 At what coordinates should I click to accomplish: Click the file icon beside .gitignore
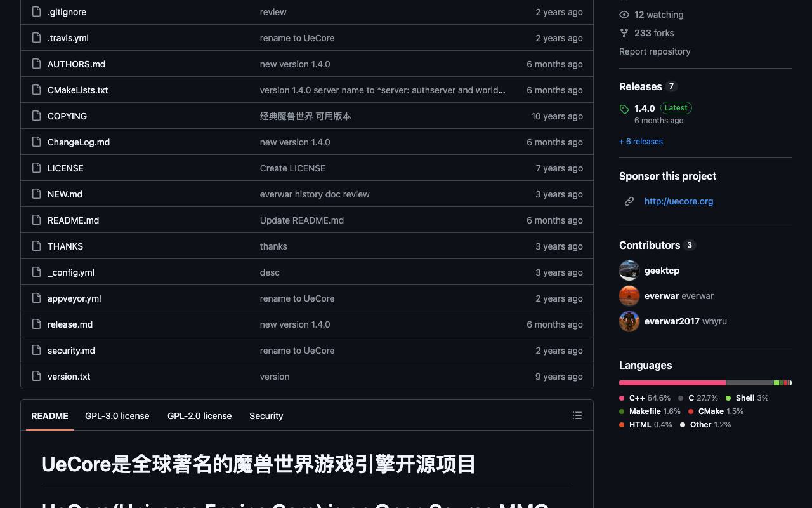[36, 11]
